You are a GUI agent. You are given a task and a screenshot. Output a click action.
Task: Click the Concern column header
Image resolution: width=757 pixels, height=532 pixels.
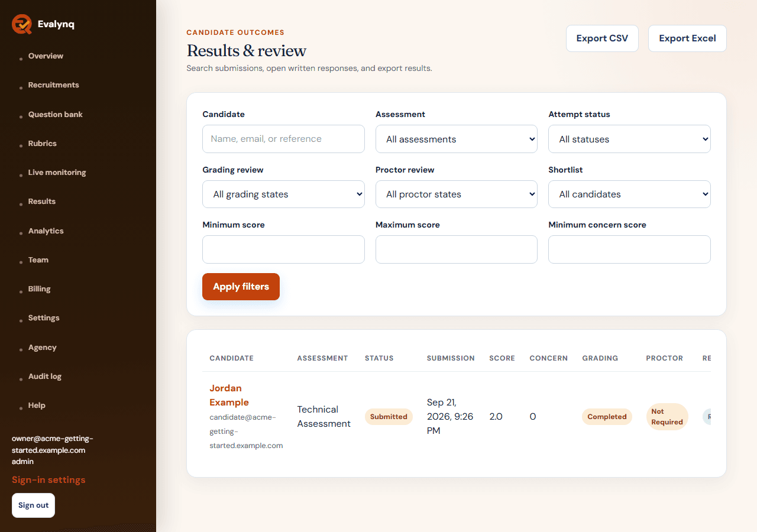point(548,358)
